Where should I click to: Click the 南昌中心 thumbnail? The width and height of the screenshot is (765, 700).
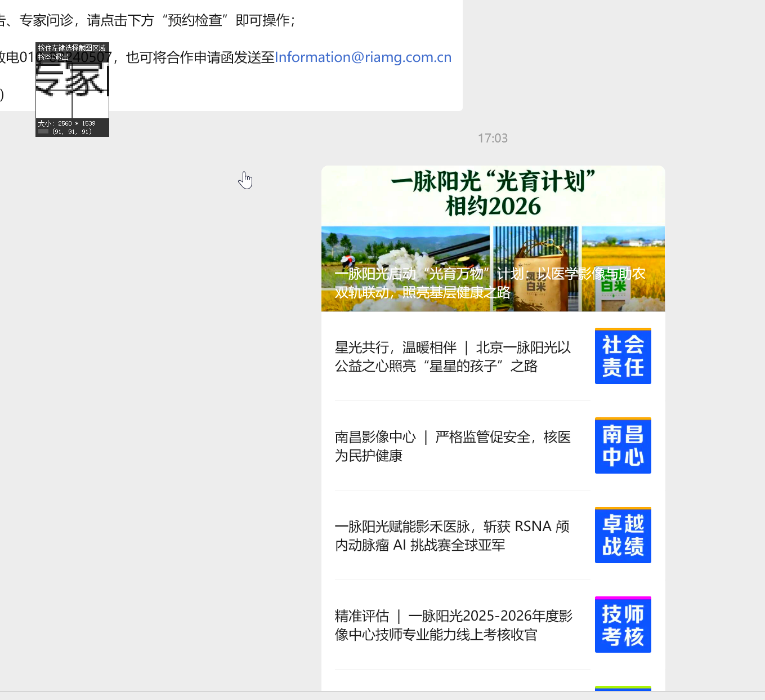coord(623,445)
